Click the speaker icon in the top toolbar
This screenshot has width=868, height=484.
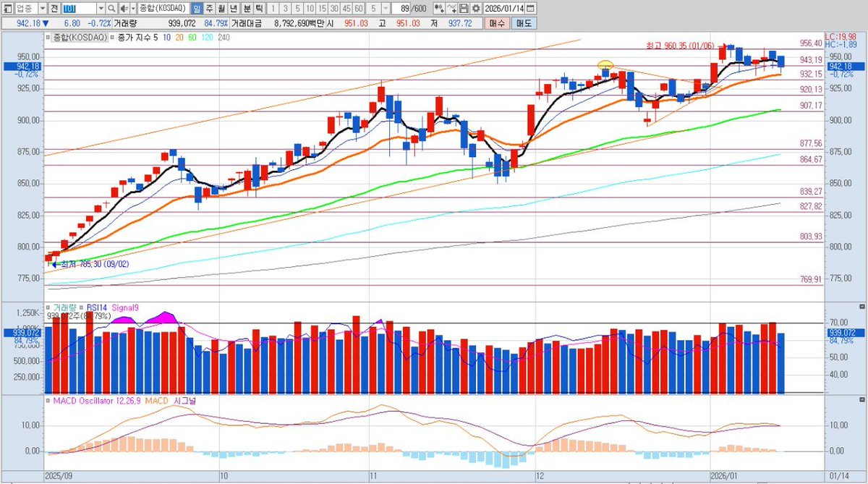tap(124, 9)
